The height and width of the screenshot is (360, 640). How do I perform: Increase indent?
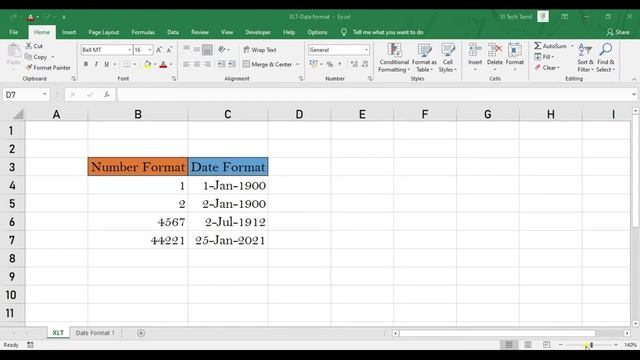231,64
